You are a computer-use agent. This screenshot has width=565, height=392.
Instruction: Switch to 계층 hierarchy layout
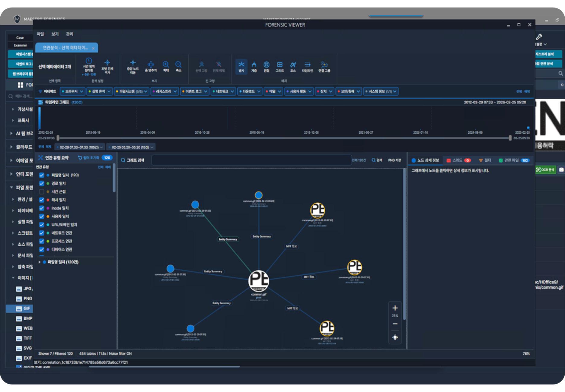(254, 64)
